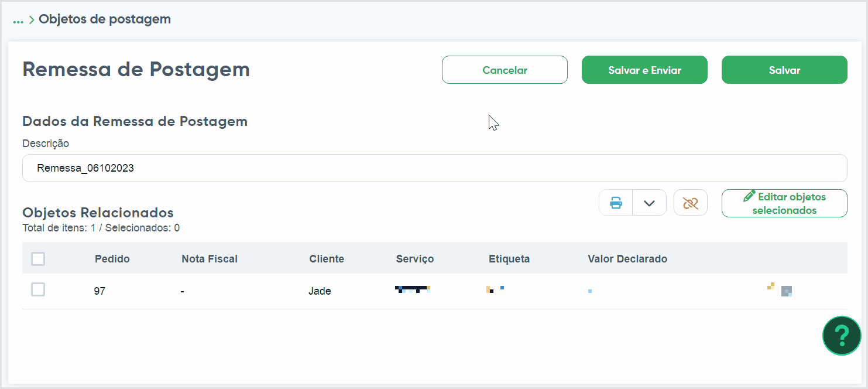Focus the Descrição text field
This screenshot has height=389, width=868.
tap(434, 168)
